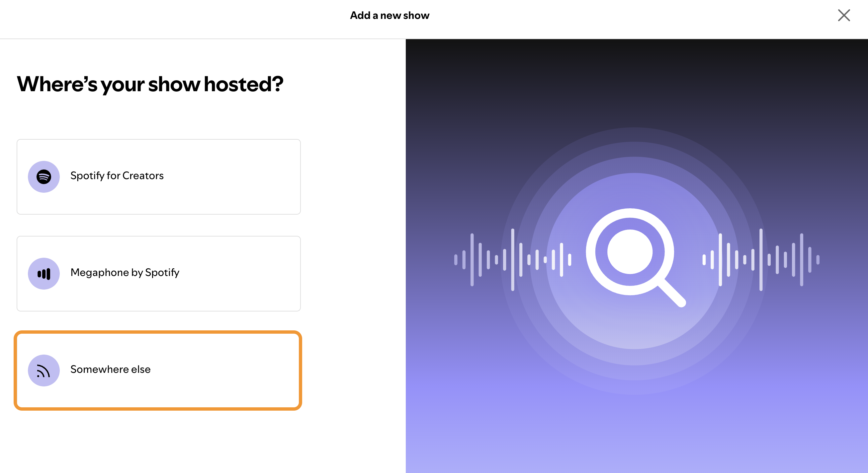The width and height of the screenshot is (868, 473).
Task: Select the Megaphone by Spotify card
Action: [x=159, y=274]
